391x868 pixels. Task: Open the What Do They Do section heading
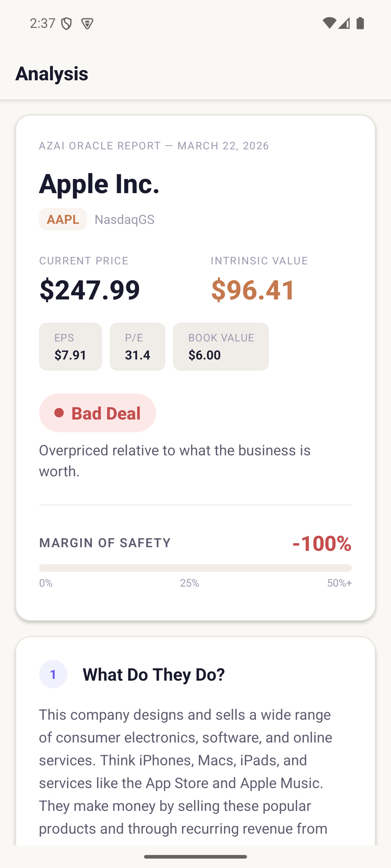pos(154,674)
